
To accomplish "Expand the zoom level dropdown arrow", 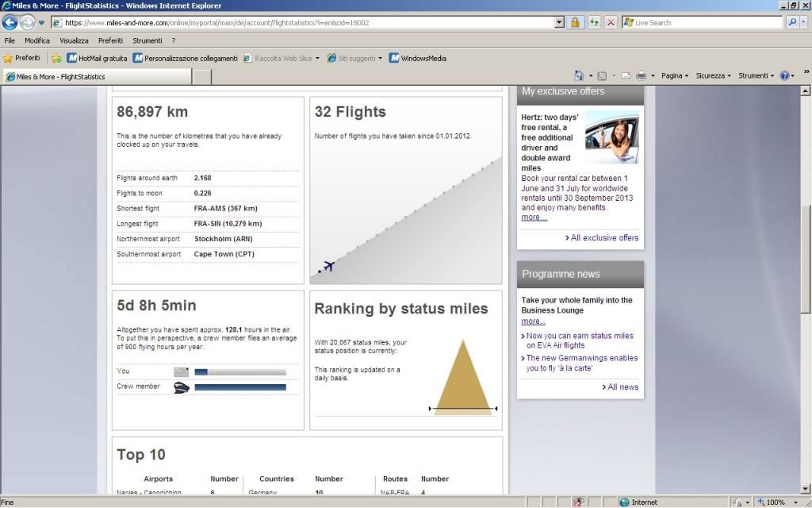I will point(795,502).
